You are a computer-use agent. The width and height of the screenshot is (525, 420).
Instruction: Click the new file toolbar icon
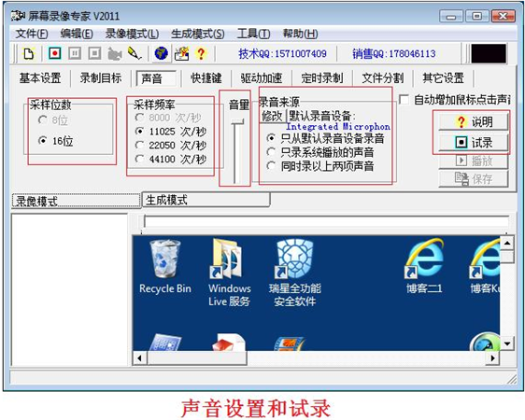(x=29, y=53)
